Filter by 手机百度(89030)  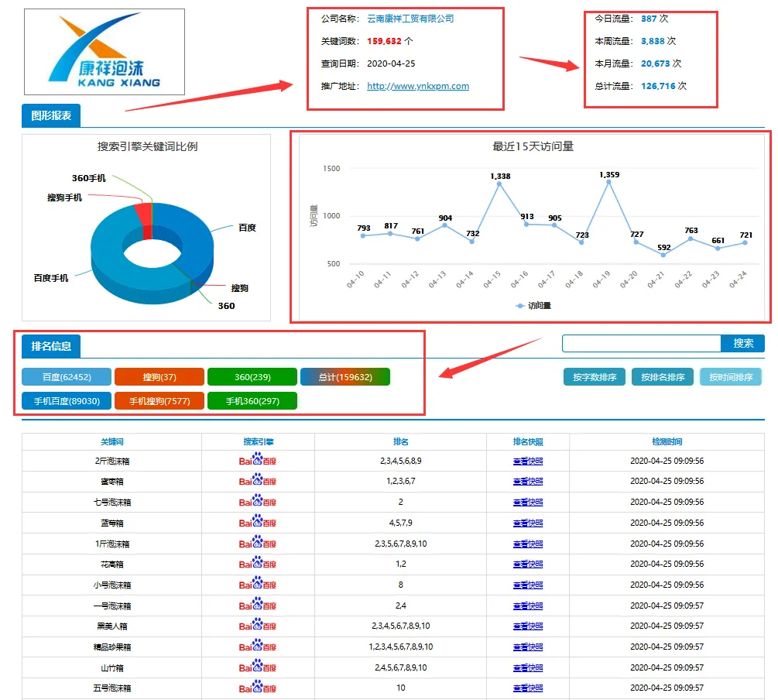[x=67, y=401]
